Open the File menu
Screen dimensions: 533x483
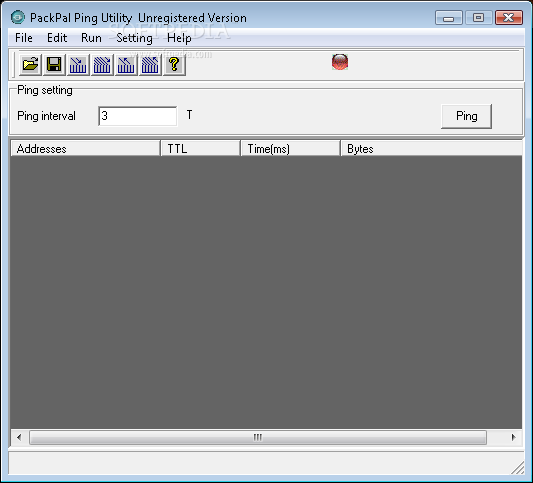pos(24,38)
